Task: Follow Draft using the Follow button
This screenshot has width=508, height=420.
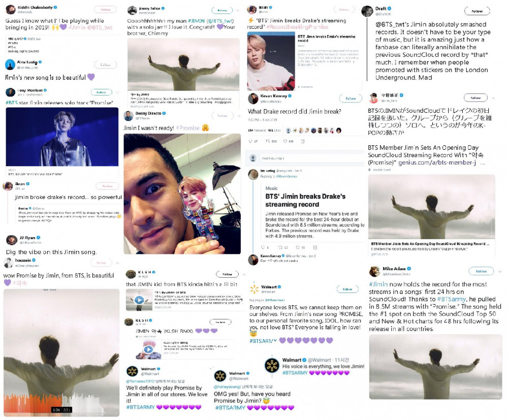Action: (477, 11)
